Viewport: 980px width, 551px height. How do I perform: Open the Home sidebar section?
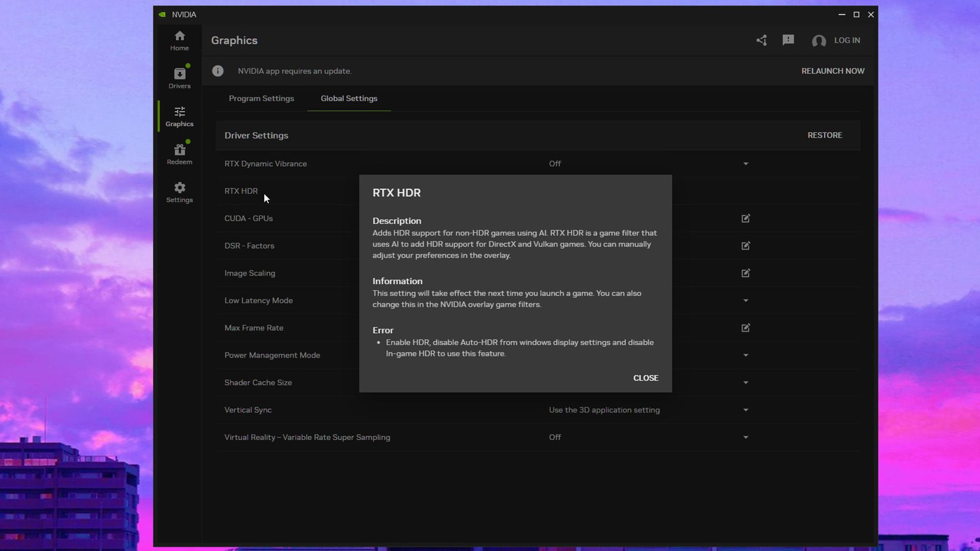pos(179,41)
